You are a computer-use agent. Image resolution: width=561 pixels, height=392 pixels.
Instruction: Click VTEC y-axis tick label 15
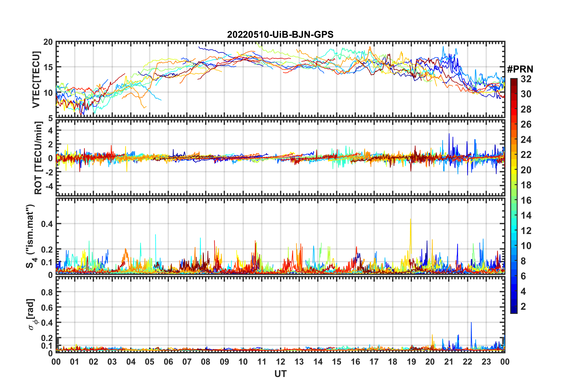[48, 67]
